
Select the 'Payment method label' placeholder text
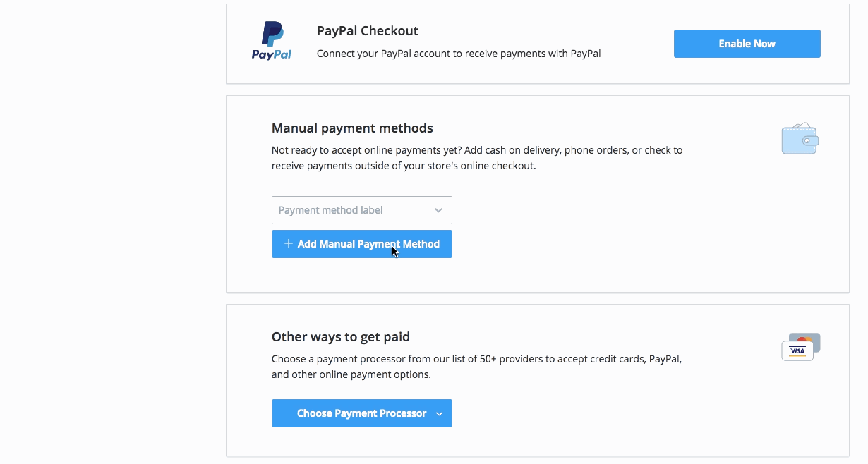(x=331, y=210)
